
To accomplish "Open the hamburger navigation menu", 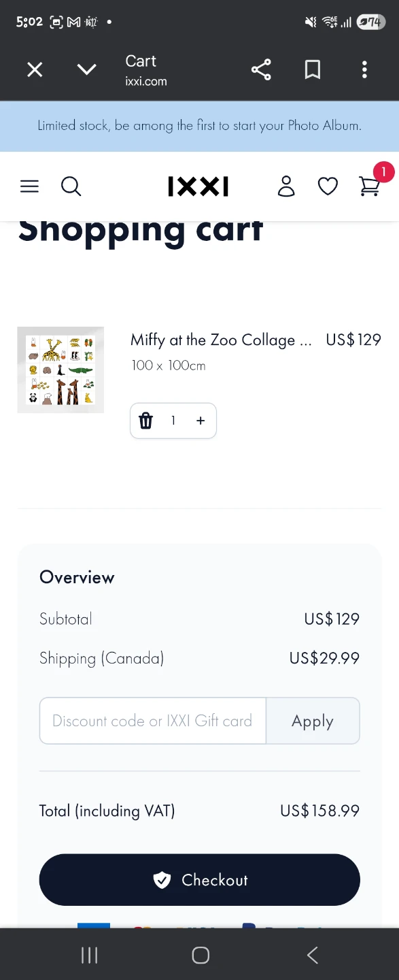I will tap(29, 186).
